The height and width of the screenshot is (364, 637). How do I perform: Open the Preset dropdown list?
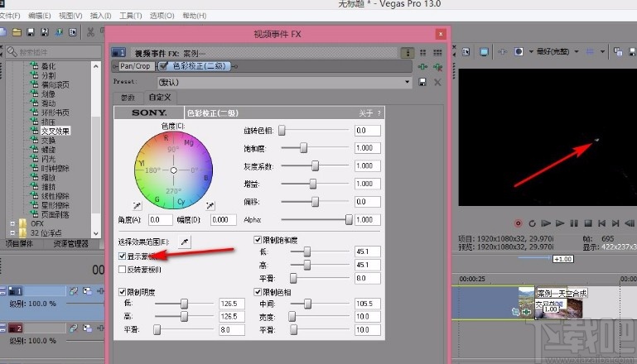click(x=407, y=83)
